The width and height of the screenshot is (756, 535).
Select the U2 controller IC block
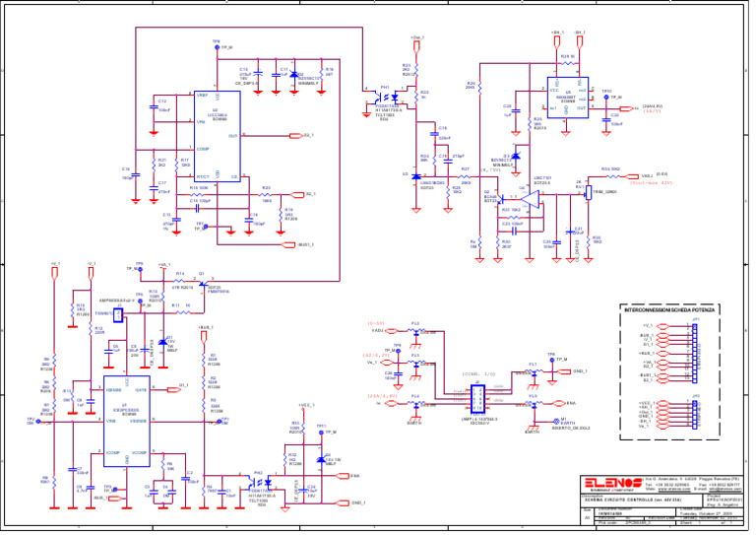tap(217, 137)
